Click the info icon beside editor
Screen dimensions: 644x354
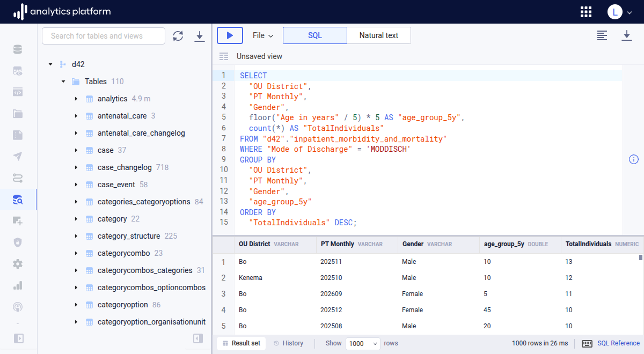click(x=634, y=159)
